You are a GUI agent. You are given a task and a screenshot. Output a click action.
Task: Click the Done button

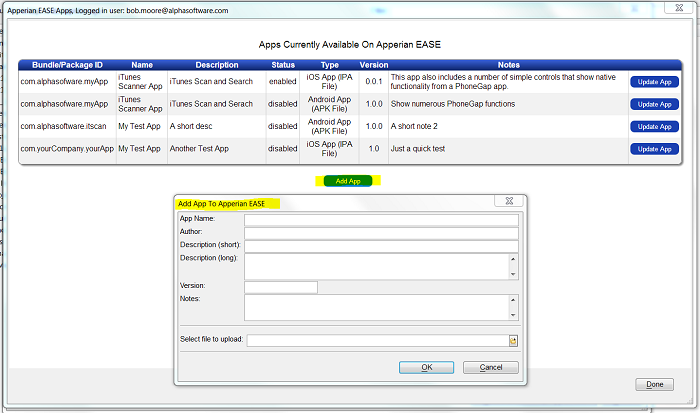654,384
